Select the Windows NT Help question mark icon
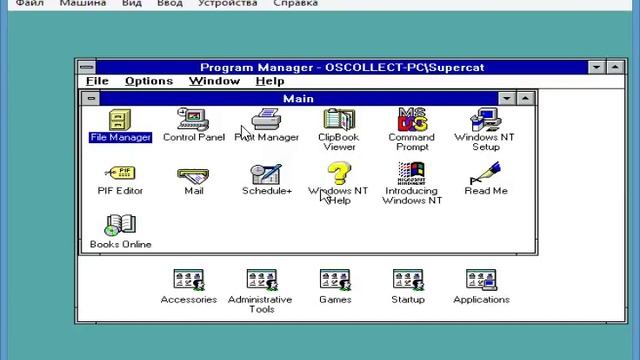 339,173
